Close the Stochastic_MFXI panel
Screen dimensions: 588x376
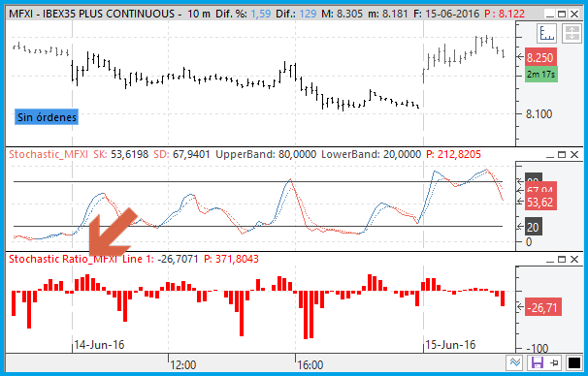(574, 155)
